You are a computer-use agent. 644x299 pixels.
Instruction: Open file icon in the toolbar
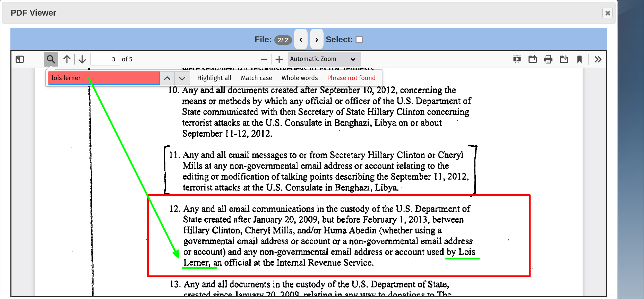point(533,59)
